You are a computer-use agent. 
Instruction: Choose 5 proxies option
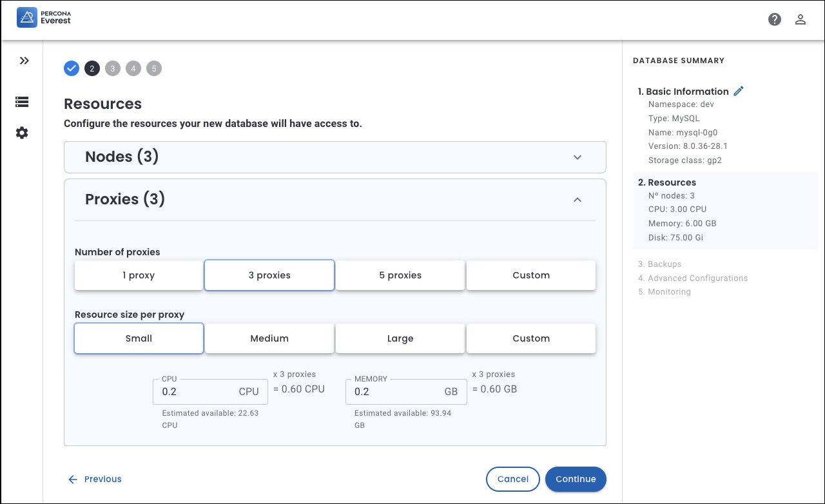tap(400, 275)
